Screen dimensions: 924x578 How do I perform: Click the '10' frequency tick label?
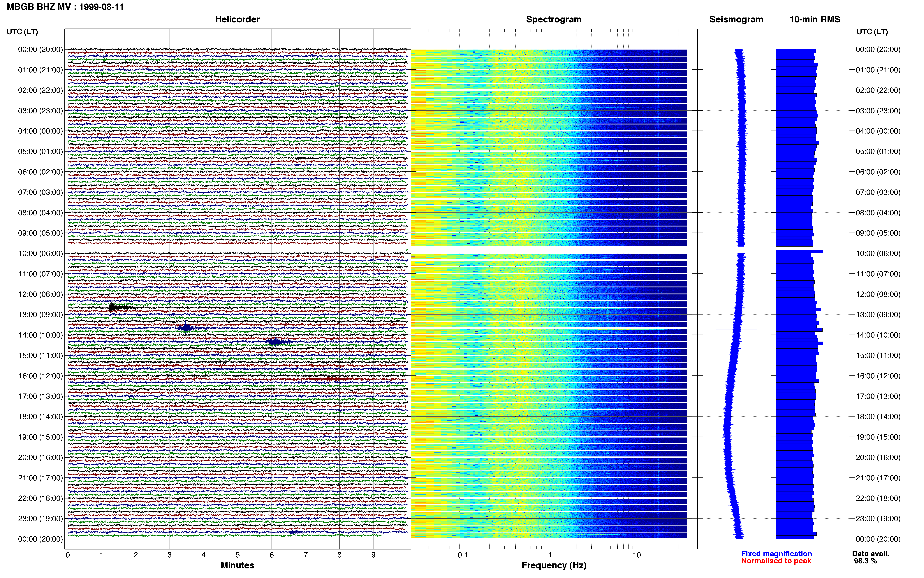[x=637, y=555]
